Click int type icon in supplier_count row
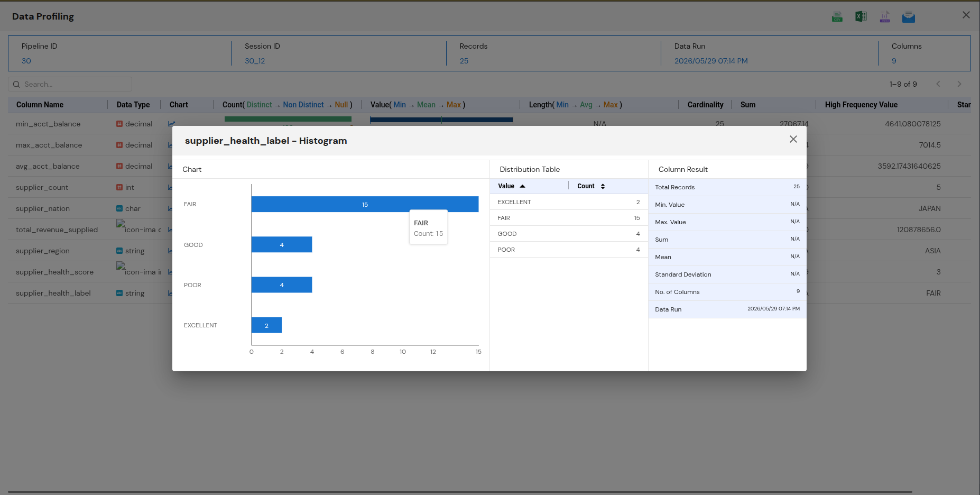This screenshot has height=495, width=980. tap(119, 187)
